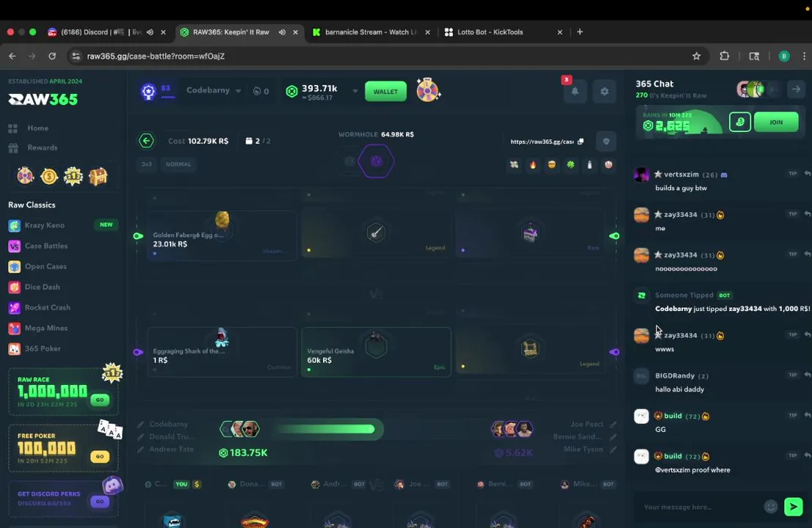Reply to BIGDRandy's message

808,375
